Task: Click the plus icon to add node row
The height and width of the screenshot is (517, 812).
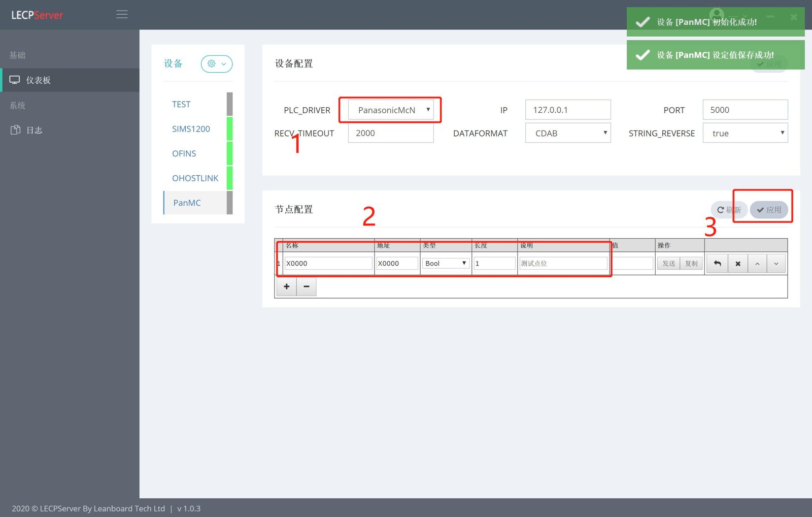Action: pos(287,286)
